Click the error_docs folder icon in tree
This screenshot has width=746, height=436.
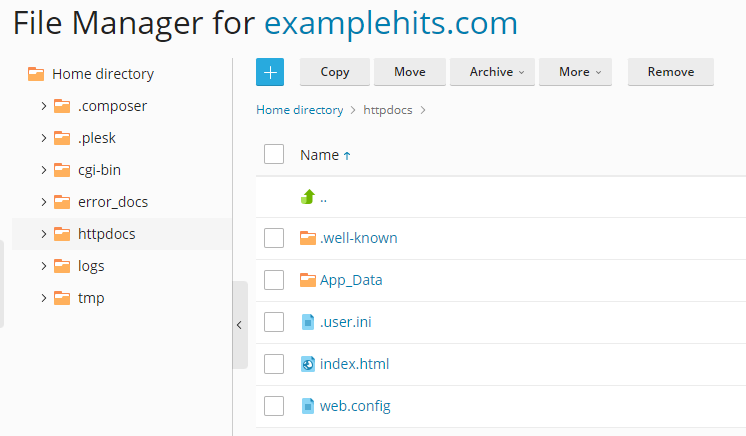(62, 202)
